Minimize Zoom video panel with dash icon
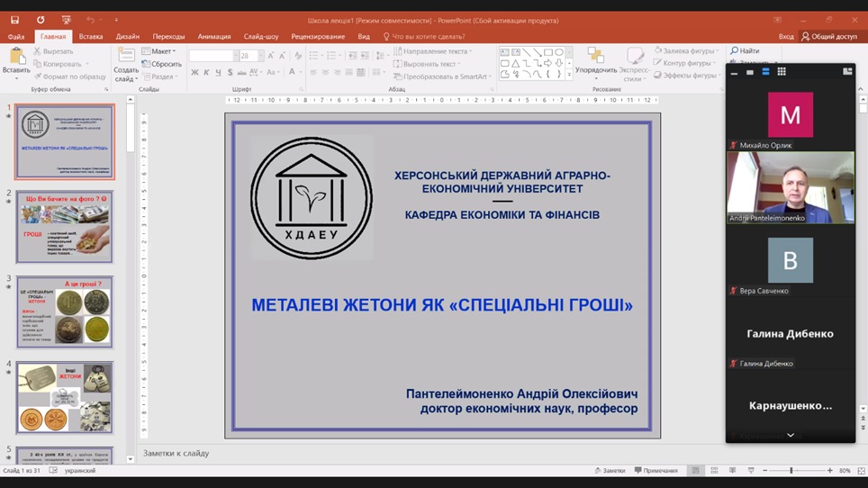The height and width of the screenshot is (488, 868). pyautogui.click(x=734, y=73)
